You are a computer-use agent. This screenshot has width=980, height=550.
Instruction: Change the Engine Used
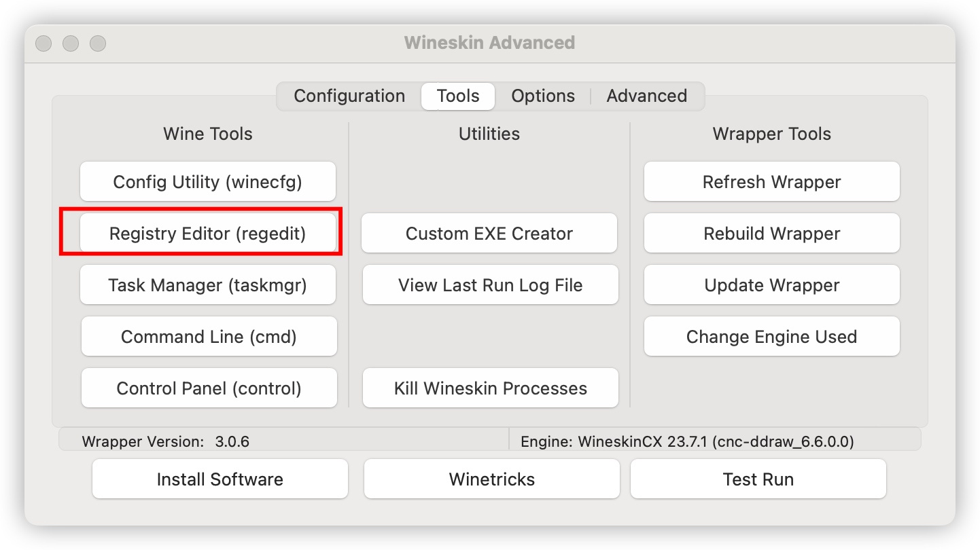(x=771, y=336)
